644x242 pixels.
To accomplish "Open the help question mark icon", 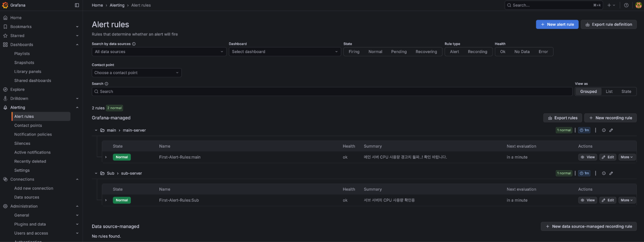I will pos(626,5).
